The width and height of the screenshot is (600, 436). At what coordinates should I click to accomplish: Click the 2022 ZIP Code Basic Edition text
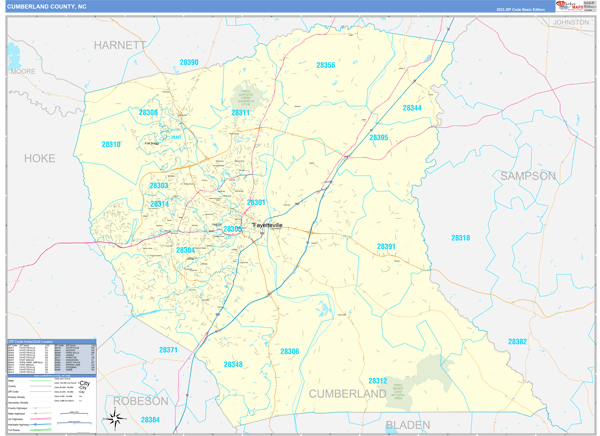(518, 9)
